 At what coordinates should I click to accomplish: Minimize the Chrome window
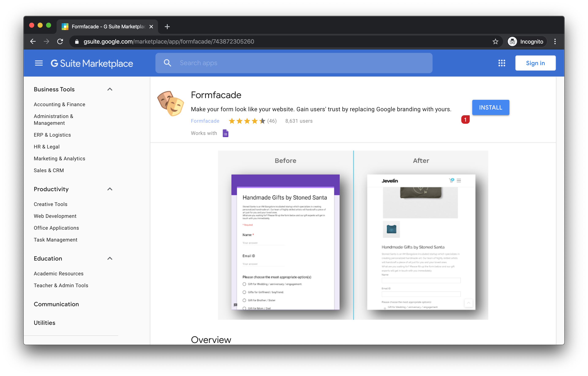click(40, 25)
